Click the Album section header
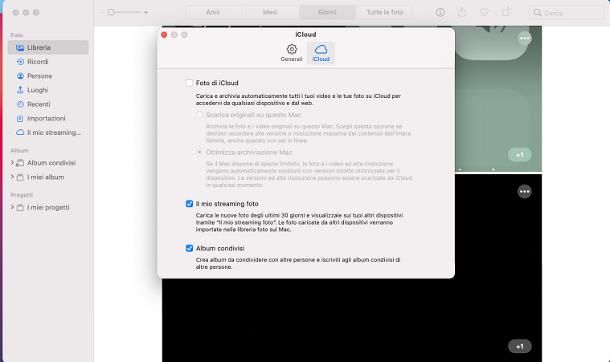Viewport: 610px width, 362px height. pos(19,150)
